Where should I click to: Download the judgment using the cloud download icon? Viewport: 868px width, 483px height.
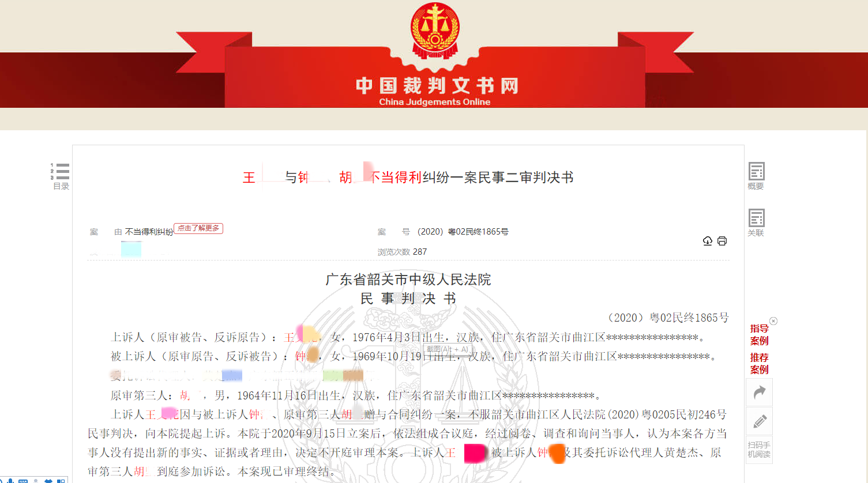708,241
